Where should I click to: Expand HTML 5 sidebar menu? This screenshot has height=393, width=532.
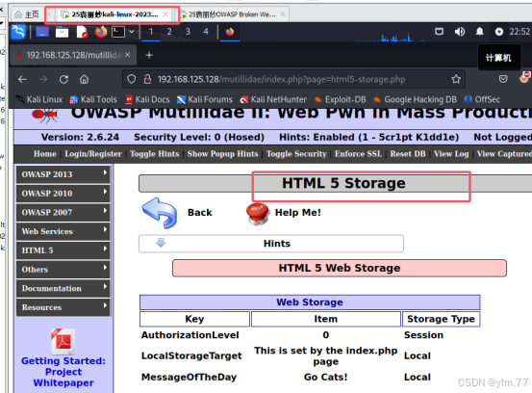coord(63,250)
